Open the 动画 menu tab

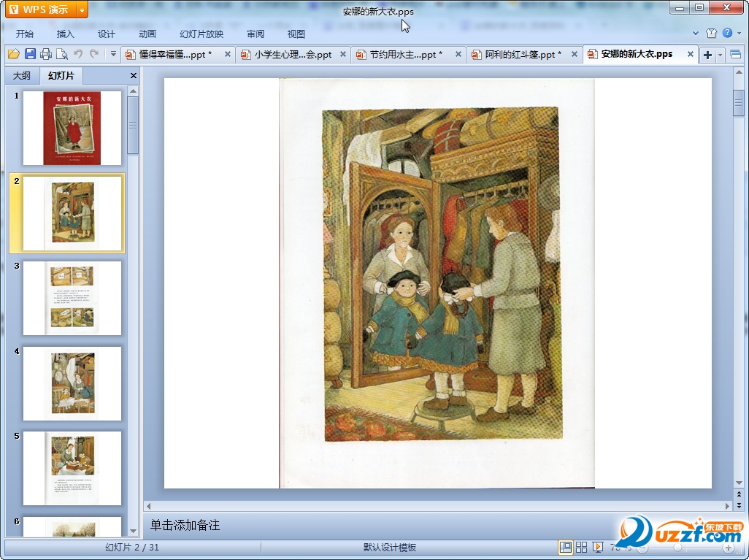point(147,34)
